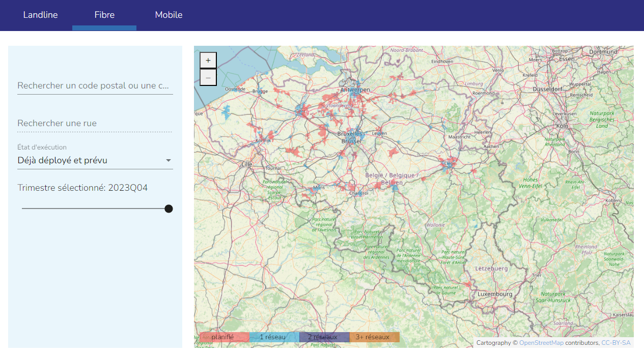Click the red planifié legend swatch

click(224, 337)
